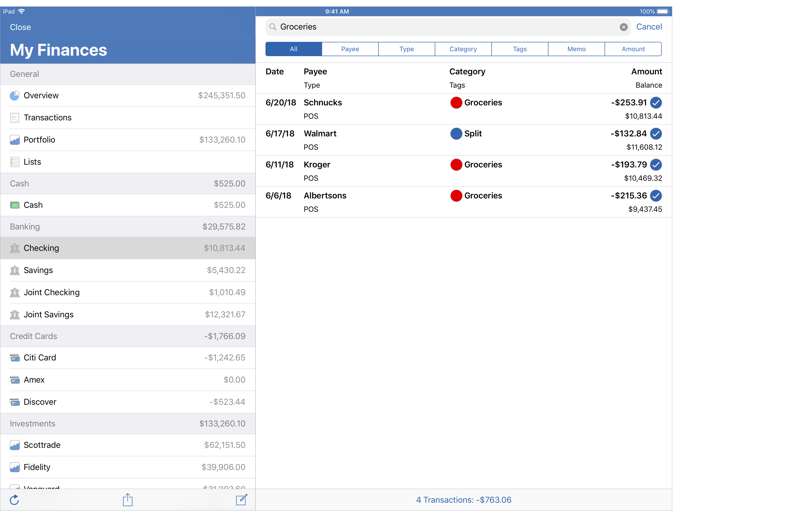
Task: Open the share sheet icon at the bottom
Action: pyautogui.click(x=127, y=500)
